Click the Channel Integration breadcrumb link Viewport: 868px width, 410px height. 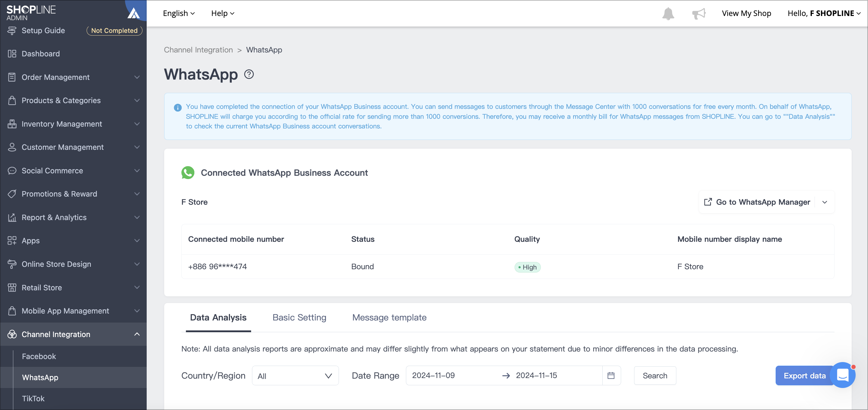tap(198, 50)
